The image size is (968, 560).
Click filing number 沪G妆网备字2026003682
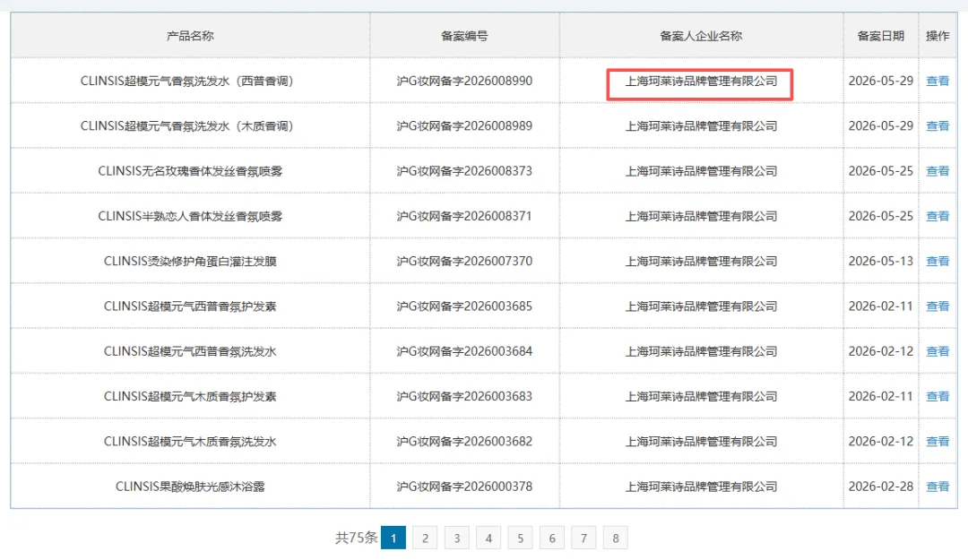click(464, 442)
